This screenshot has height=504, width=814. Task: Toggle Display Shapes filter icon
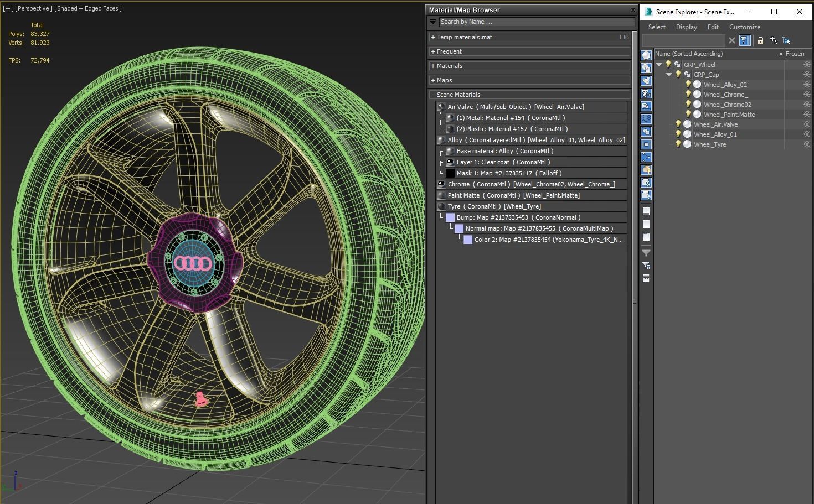click(646, 68)
